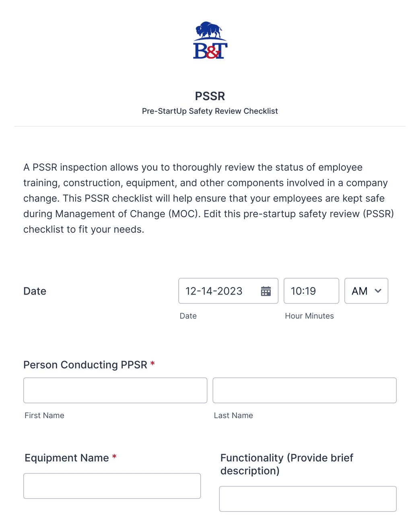The height and width of the screenshot is (517, 420).
Task: Click the Functionality description box
Action: click(308, 499)
